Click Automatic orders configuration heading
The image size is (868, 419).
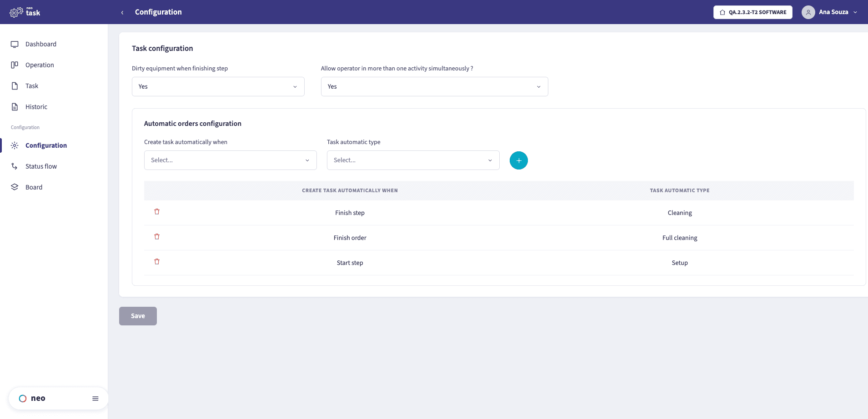[193, 124]
